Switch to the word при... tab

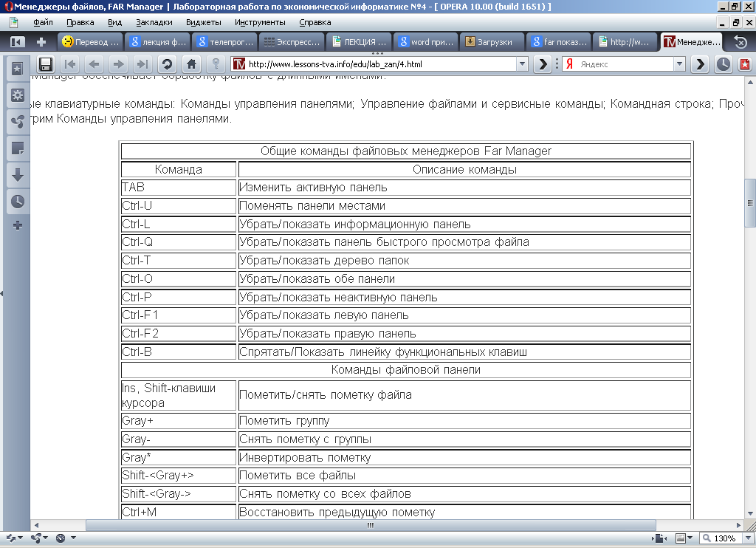[426, 42]
